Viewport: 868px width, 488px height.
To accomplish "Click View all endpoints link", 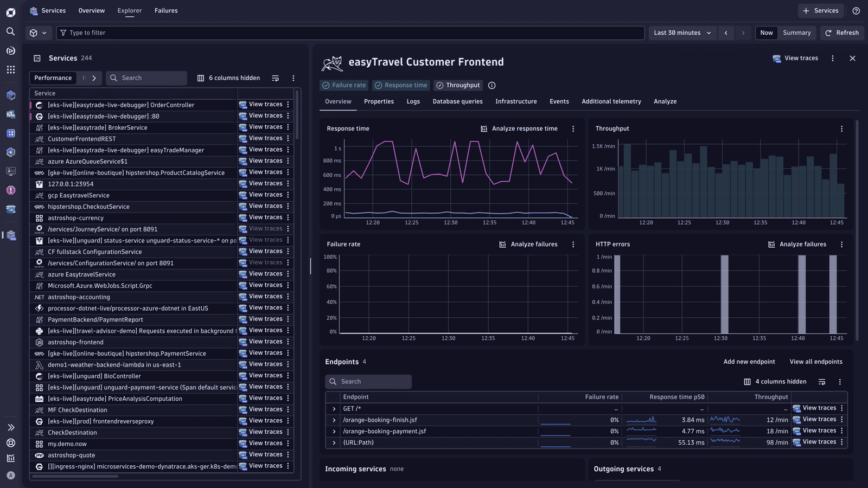I will pos(816,362).
